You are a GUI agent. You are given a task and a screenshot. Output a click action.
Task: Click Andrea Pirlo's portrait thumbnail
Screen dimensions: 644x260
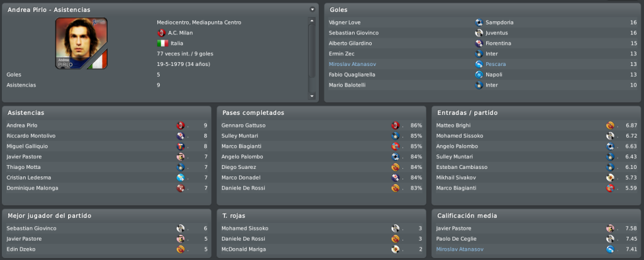point(81,43)
